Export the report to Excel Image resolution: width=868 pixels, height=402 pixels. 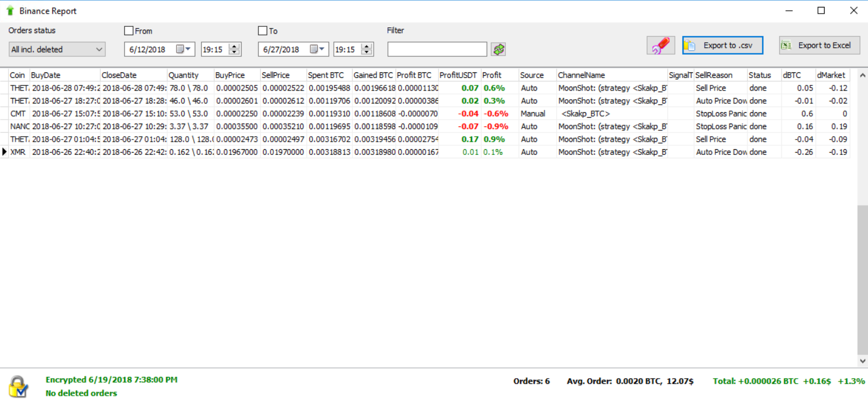tap(820, 46)
